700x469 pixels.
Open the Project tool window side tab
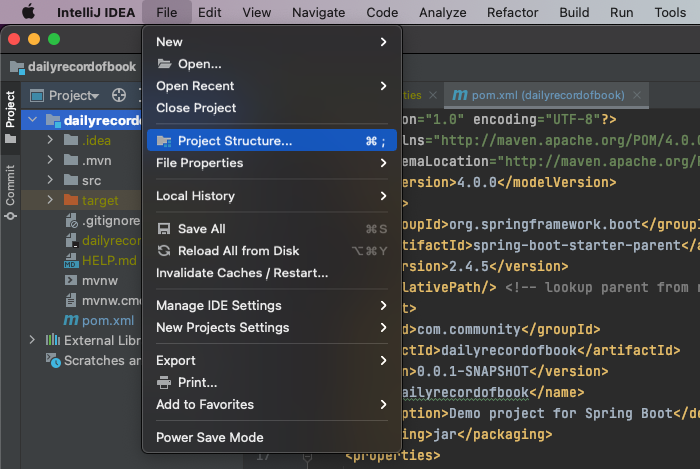(10, 117)
